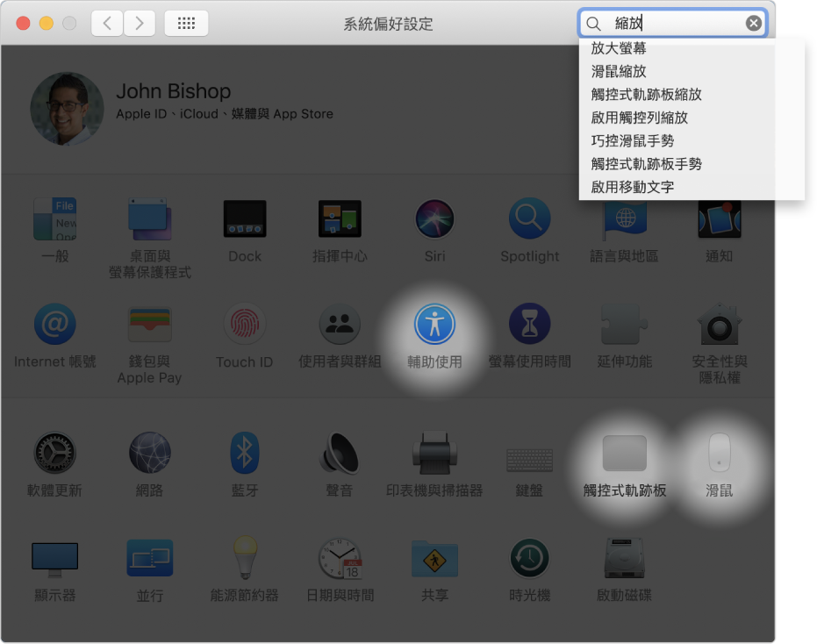The width and height of the screenshot is (817, 644).
Task: Click inside the 縮放 search field
Action: pyautogui.click(x=673, y=23)
